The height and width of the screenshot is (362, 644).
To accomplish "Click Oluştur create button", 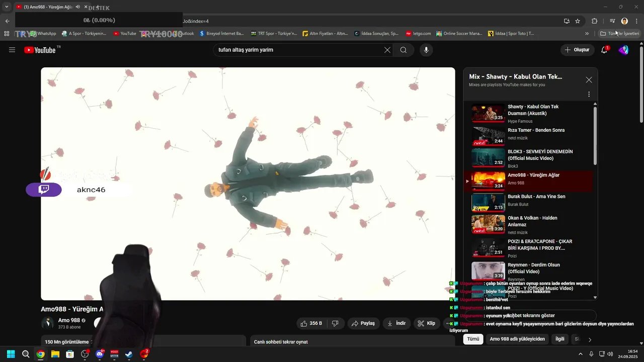I will click(577, 50).
